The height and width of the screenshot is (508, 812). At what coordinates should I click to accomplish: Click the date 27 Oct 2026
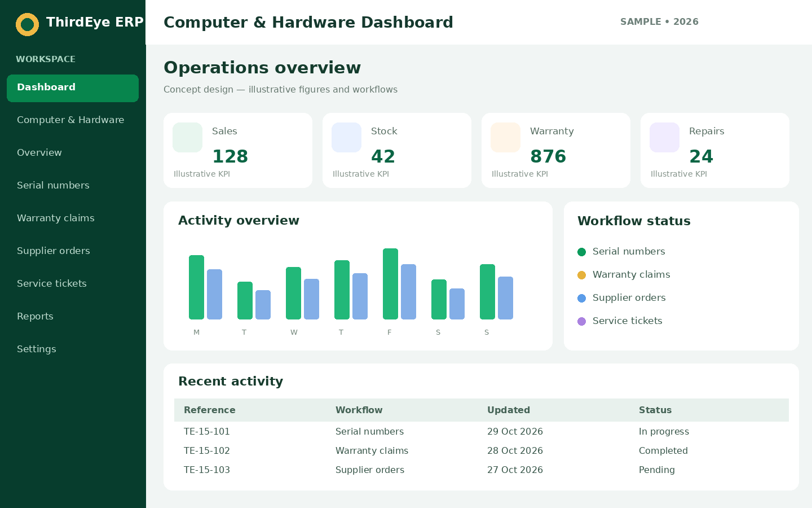[515, 470]
